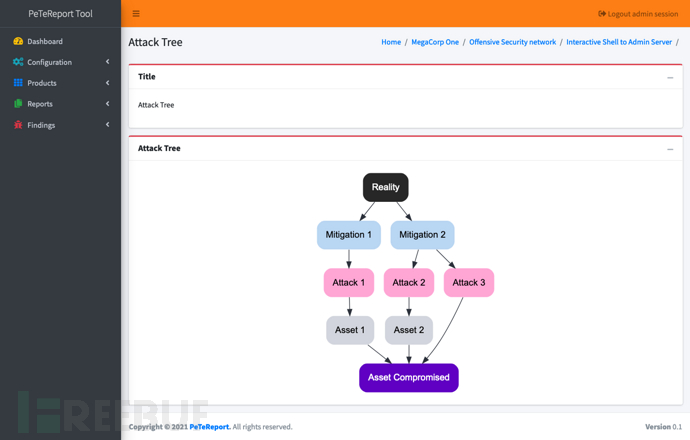Open the Findings sidebar menu

[x=60, y=125]
